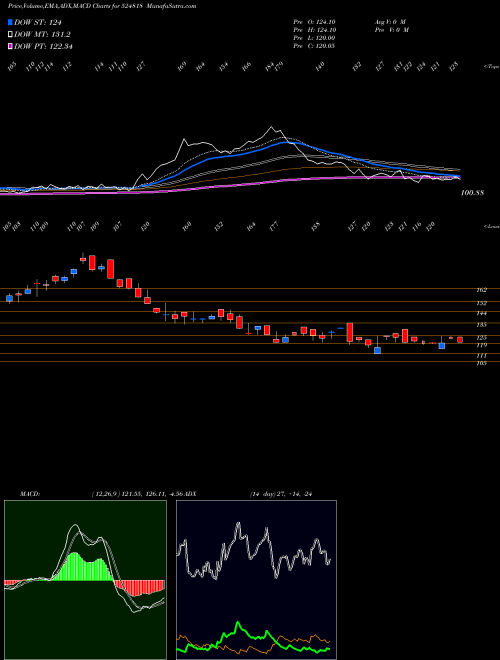
Task: Click the chart title mentioning MunafaSutra.com
Action: (102, 6)
